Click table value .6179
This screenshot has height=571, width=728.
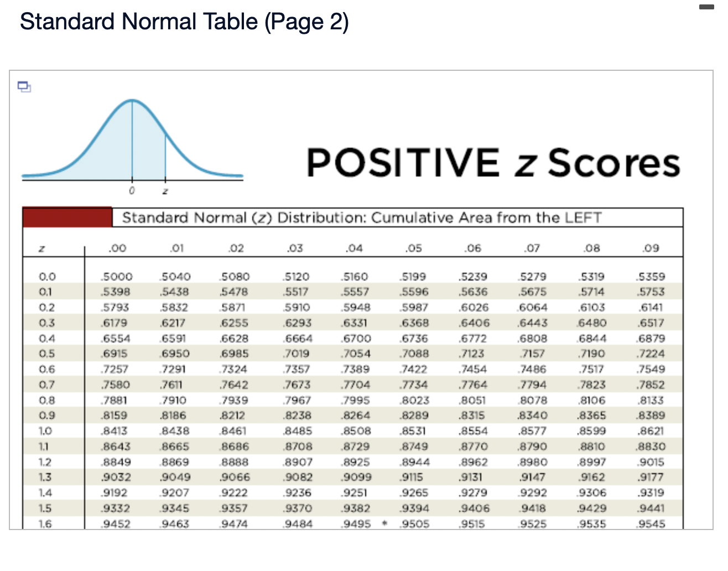(114, 323)
